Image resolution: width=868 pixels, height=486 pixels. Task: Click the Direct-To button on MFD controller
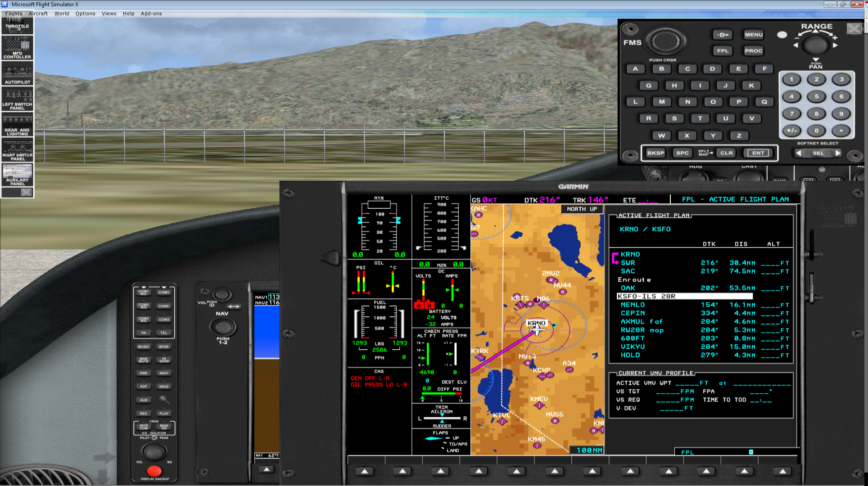click(x=723, y=35)
